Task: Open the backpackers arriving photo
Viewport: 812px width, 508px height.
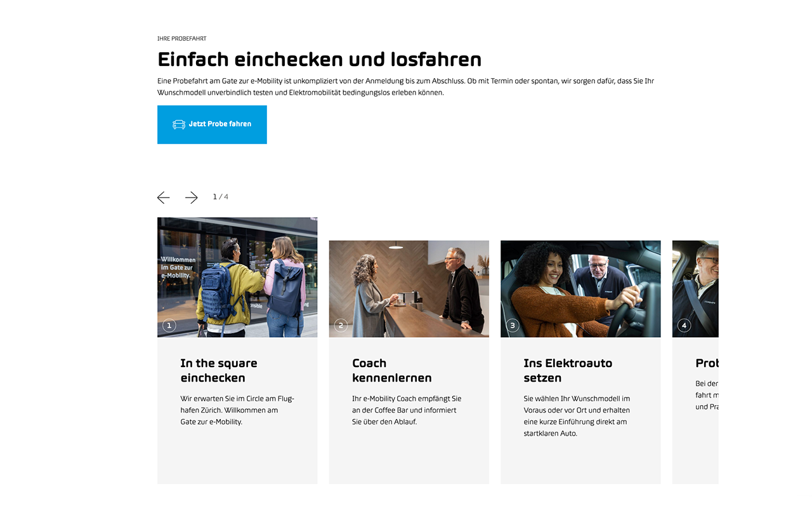Action: pyautogui.click(x=237, y=277)
